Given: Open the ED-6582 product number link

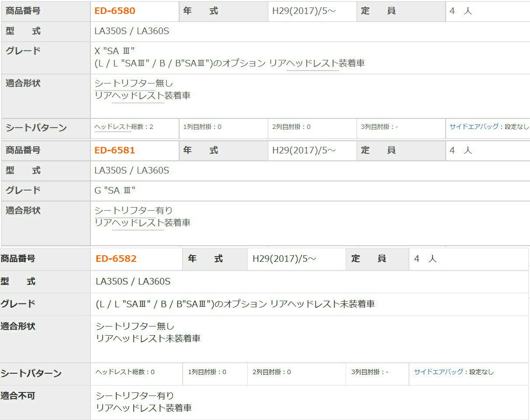Looking at the screenshot, I should 116,259.
